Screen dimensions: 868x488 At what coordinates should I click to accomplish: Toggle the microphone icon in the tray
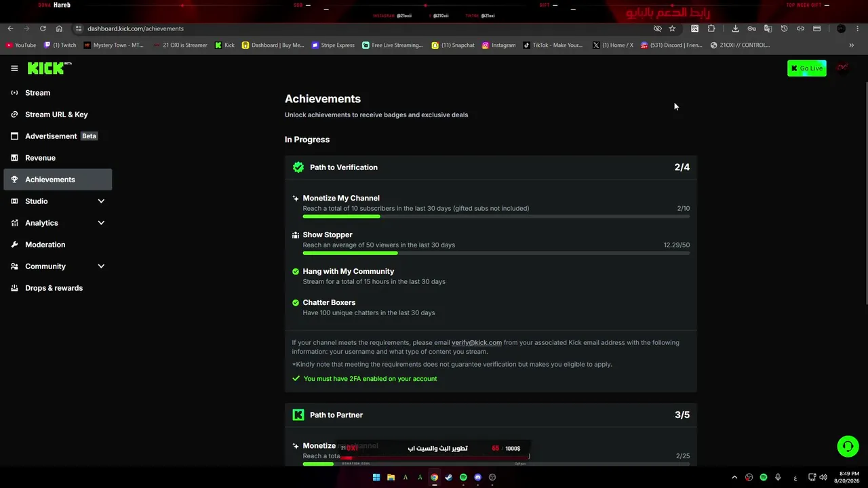coord(778,477)
